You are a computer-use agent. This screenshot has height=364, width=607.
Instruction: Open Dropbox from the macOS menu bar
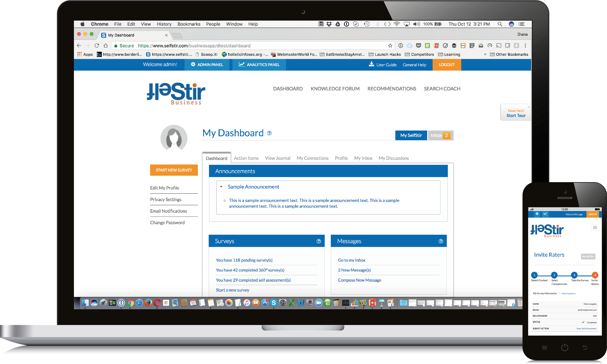[329, 24]
